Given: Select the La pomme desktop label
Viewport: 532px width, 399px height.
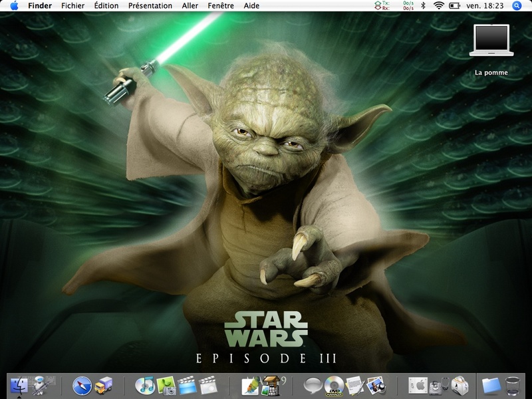Looking at the screenshot, I should pos(491,72).
